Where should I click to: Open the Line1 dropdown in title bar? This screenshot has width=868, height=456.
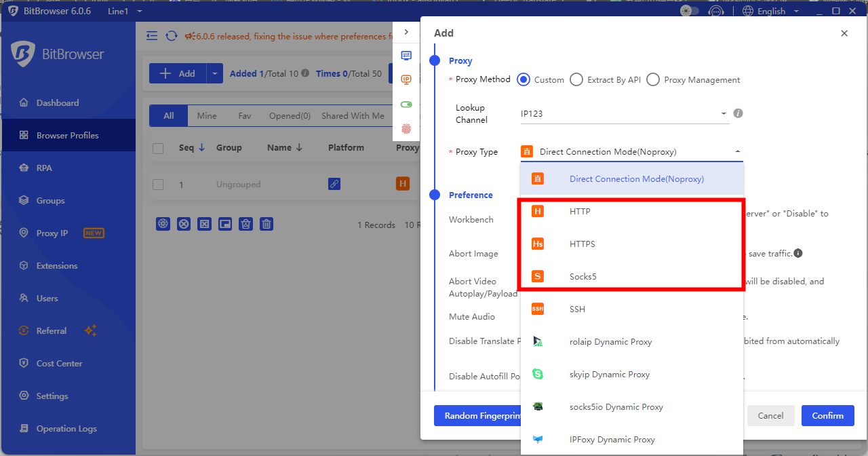tap(125, 11)
